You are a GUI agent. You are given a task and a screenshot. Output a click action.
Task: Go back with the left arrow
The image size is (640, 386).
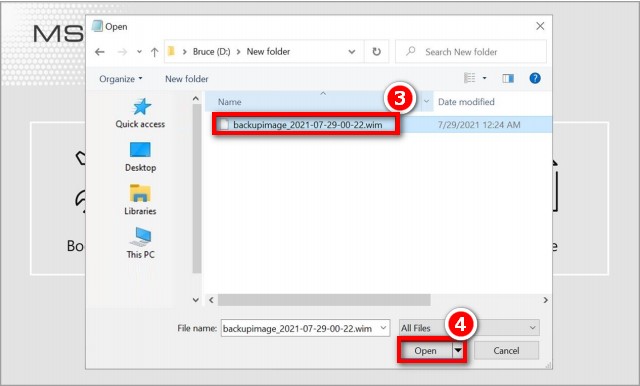[x=100, y=52]
